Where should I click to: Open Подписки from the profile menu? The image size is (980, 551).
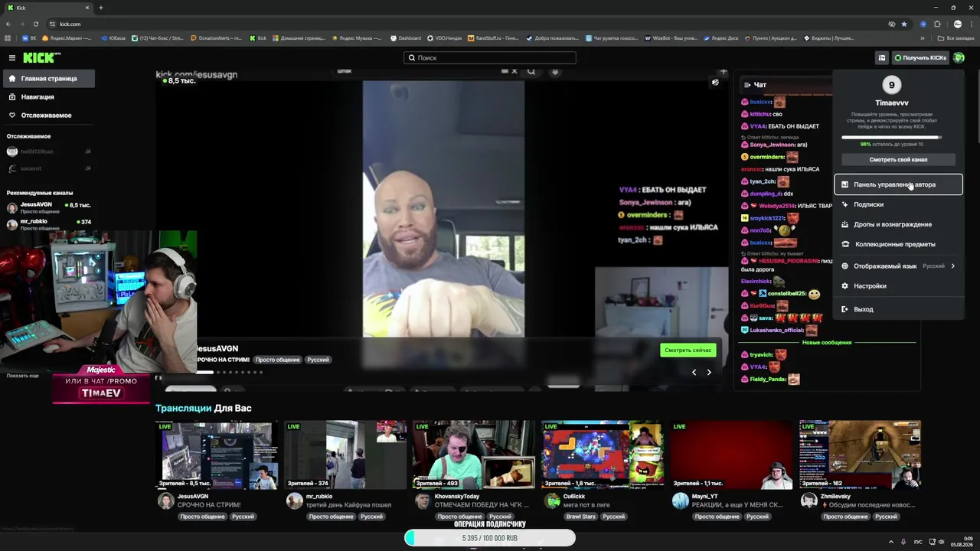898,204
